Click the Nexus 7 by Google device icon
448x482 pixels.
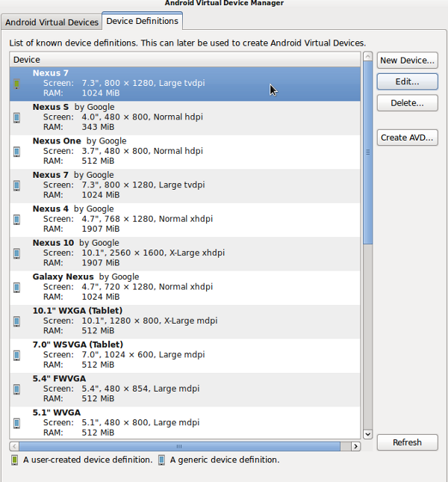coord(17,185)
